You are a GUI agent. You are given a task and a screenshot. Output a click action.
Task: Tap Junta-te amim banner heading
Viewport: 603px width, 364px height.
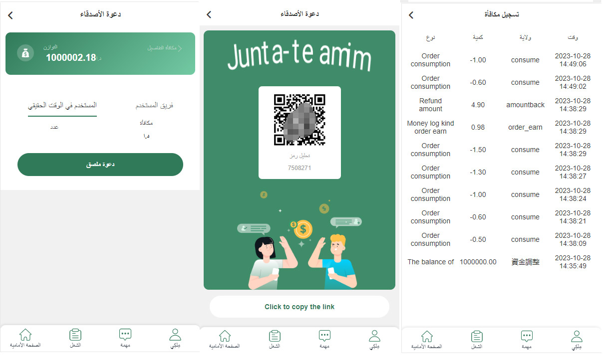300,57
